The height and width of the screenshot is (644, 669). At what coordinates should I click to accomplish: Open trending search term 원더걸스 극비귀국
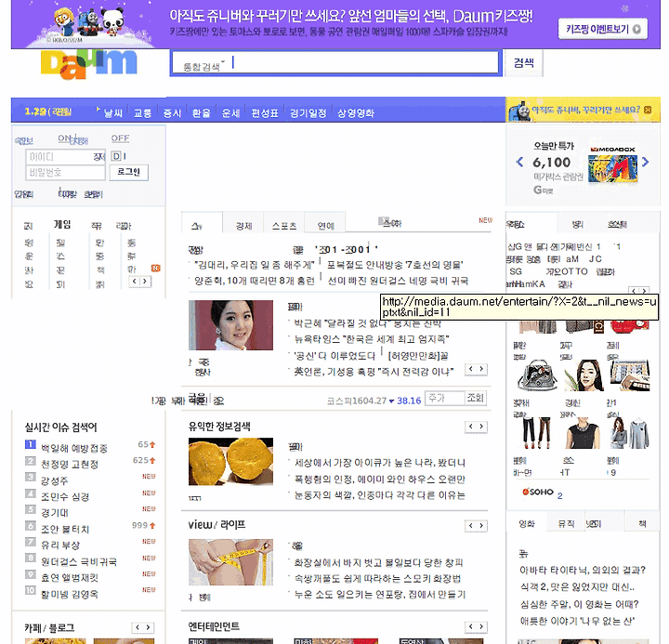[x=78, y=561]
